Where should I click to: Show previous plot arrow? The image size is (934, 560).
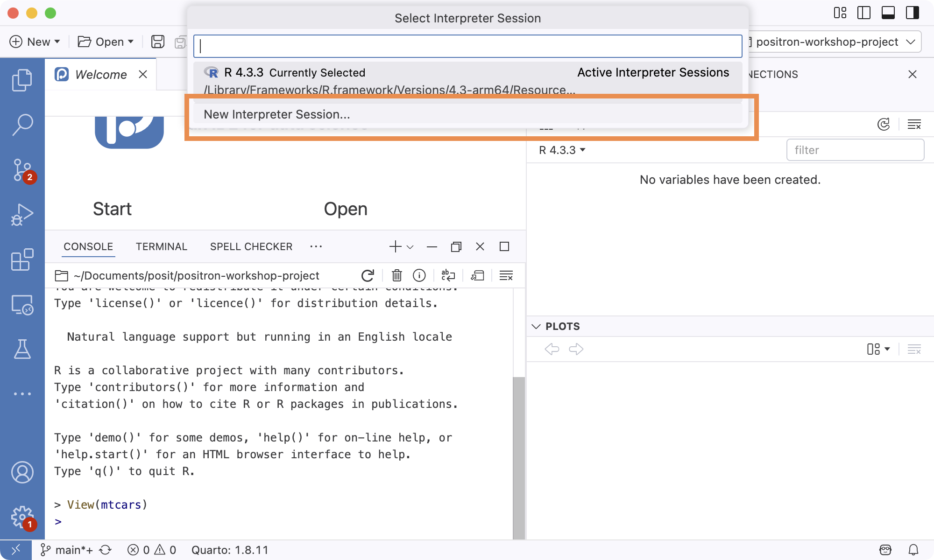click(x=552, y=349)
